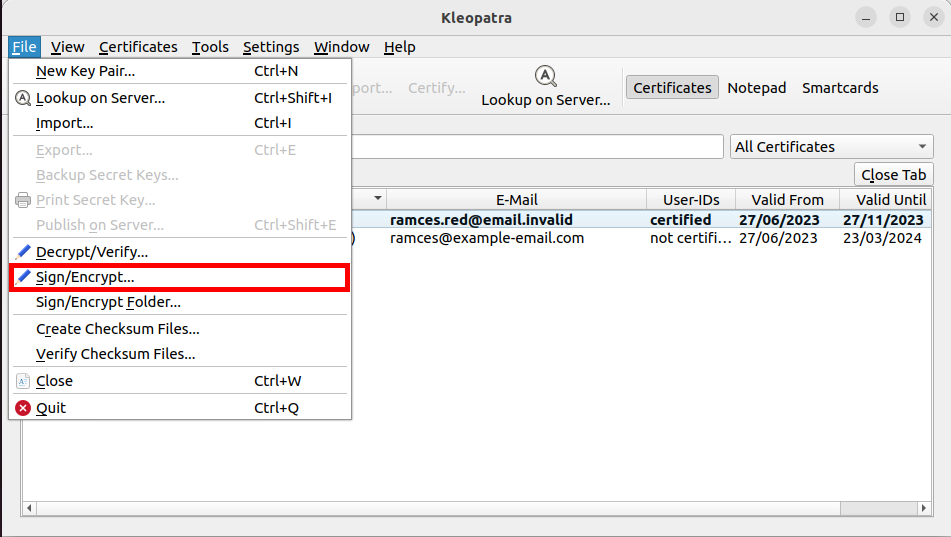This screenshot has height=537, width=951.
Task: Choose Import from the File menu
Action: coord(180,123)
